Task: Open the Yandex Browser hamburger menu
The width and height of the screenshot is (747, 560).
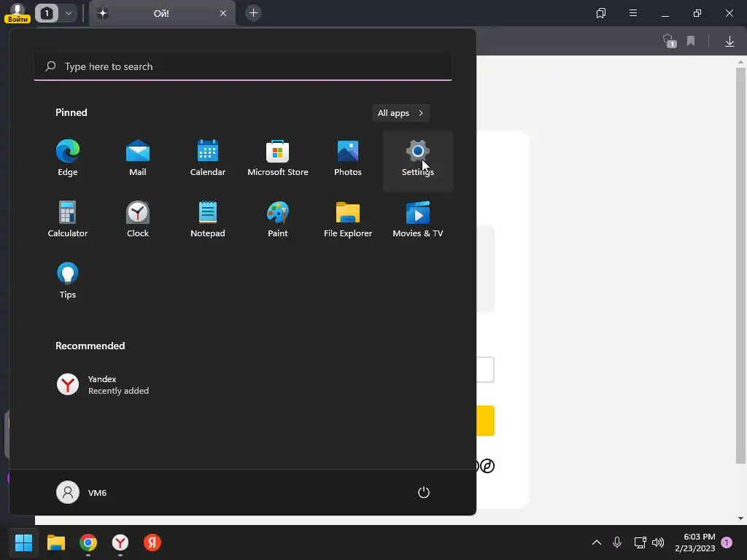Action: (633, 13)
